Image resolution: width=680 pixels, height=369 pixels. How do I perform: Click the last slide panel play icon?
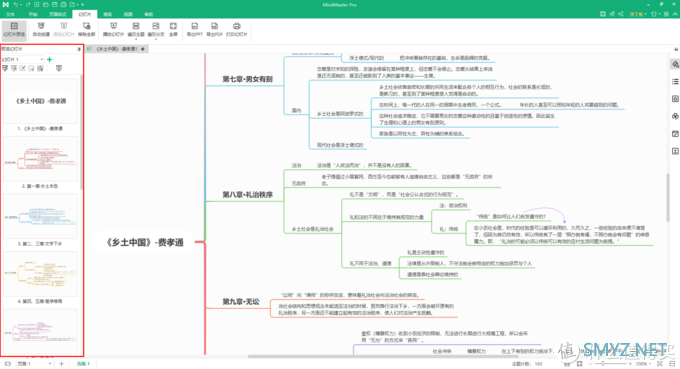pos(59,68)
